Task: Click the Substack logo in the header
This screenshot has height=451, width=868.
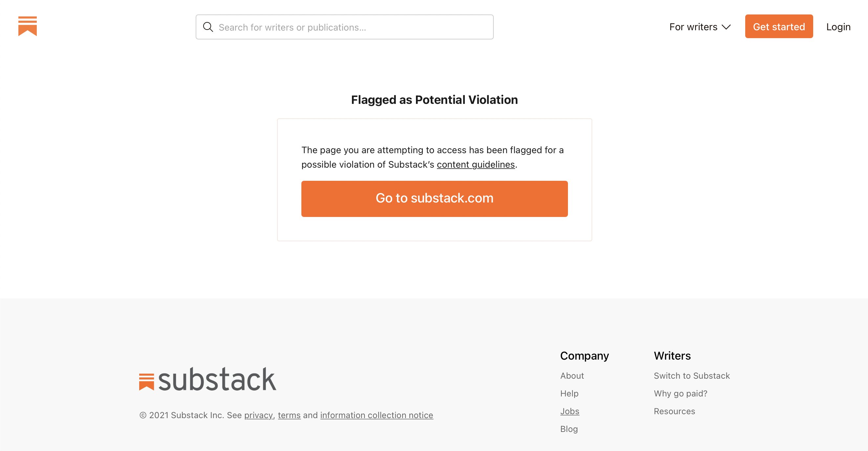Action: coord(27,27)
